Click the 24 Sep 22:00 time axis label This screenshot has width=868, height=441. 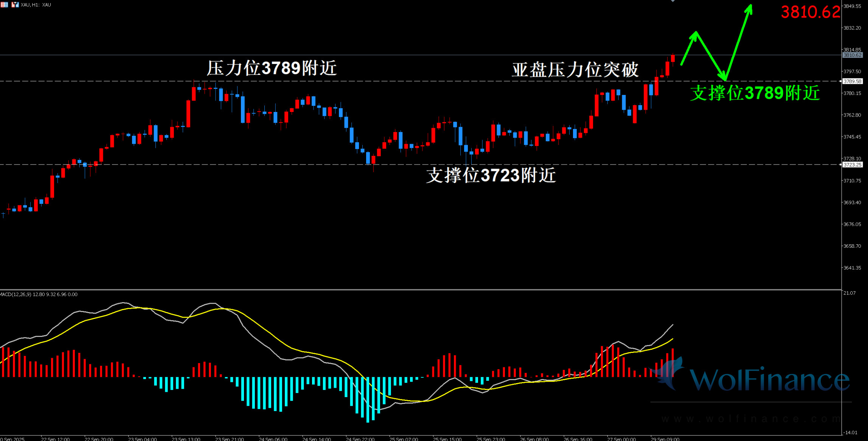(x=360, y=439)
